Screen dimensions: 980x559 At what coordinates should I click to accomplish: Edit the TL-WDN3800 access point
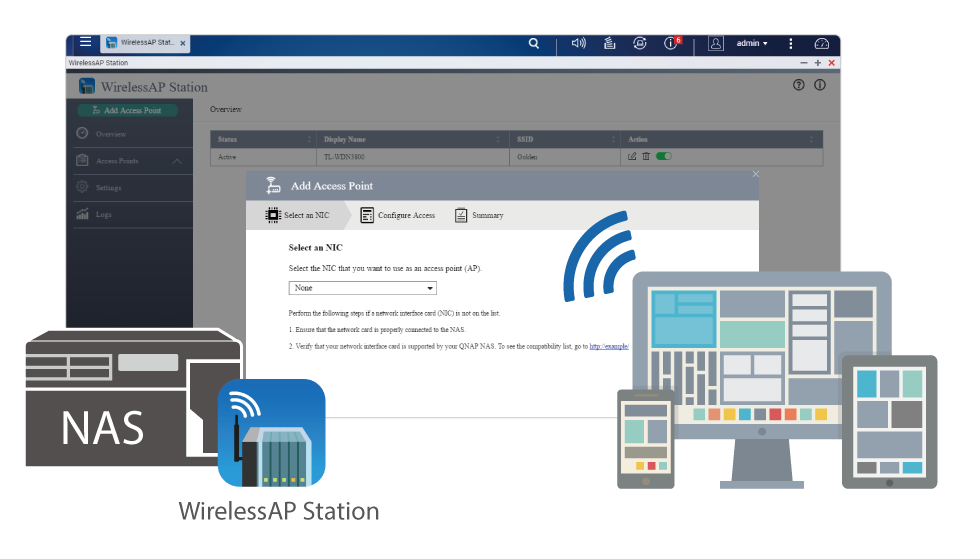tap(632, 157)
